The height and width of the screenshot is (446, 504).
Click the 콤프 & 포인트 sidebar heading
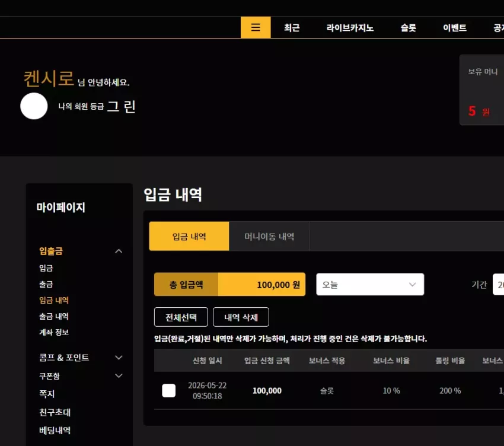click(64, 357)
